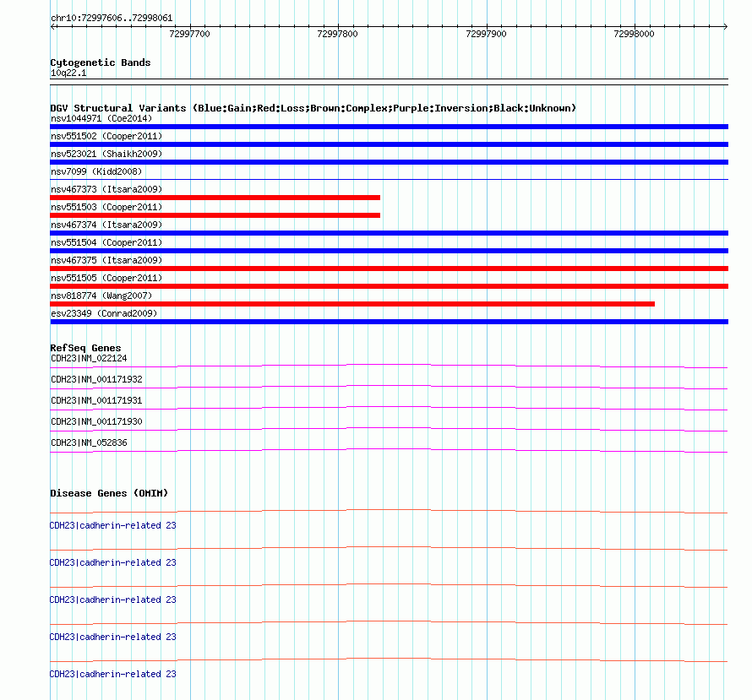Click the blue gain bar under nsv467374
Screen dimensions: 752x700
pos(389,233)
